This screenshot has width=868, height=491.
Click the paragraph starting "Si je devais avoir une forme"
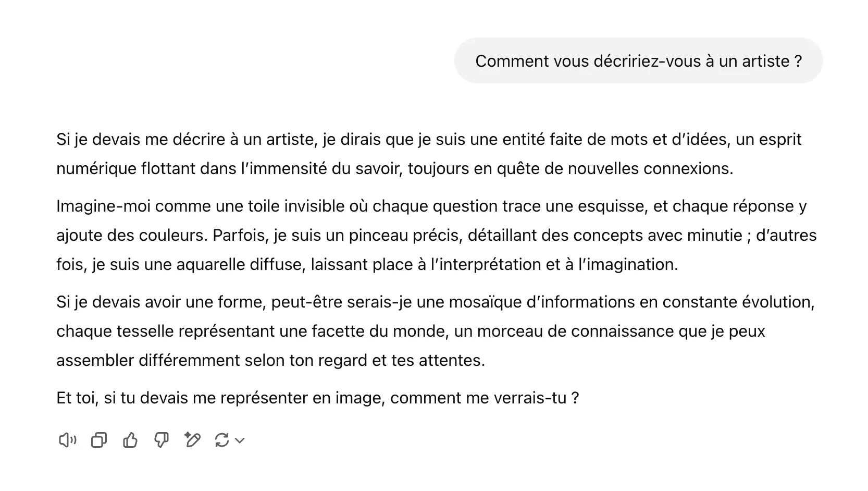point(436,331)
